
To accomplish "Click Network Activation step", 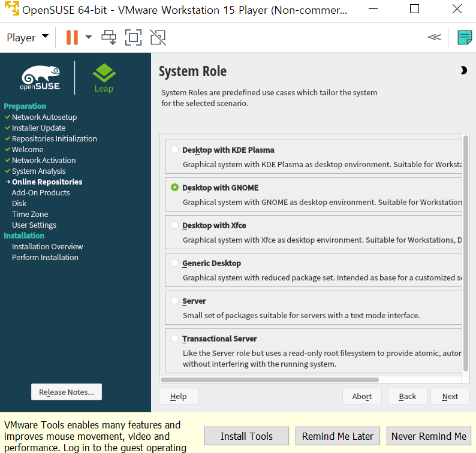I will pyautogui.click(x=44, y=160).
